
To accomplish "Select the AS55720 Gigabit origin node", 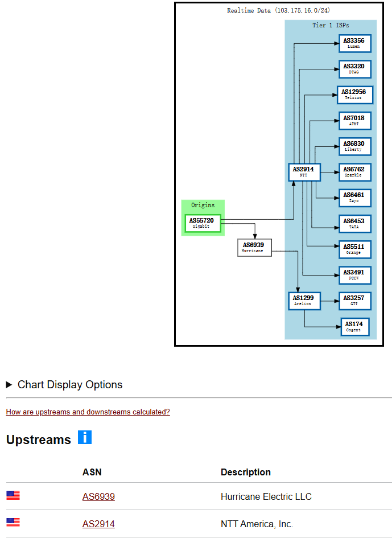I will [x=203, y=223].
